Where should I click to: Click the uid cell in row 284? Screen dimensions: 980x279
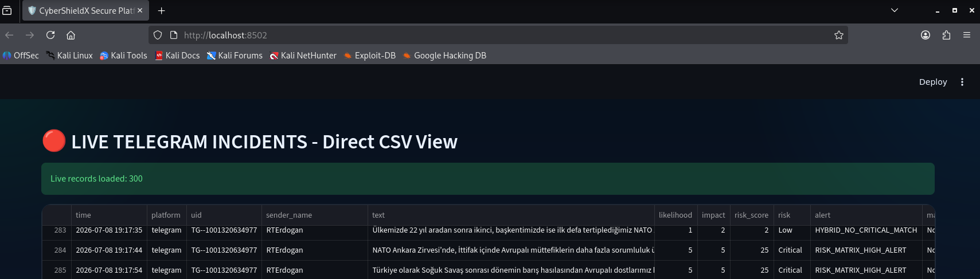coord(224,250)
